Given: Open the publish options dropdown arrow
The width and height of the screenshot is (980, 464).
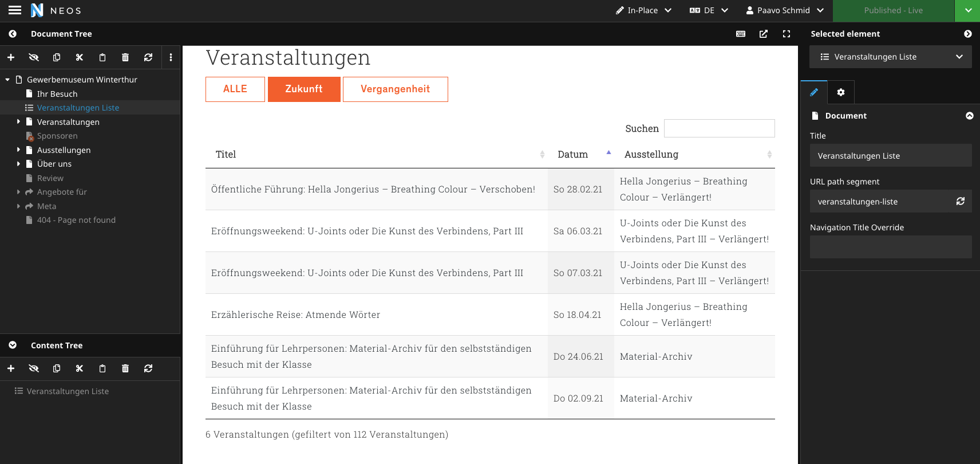Looking at the screenshot, I should [967, 10].
